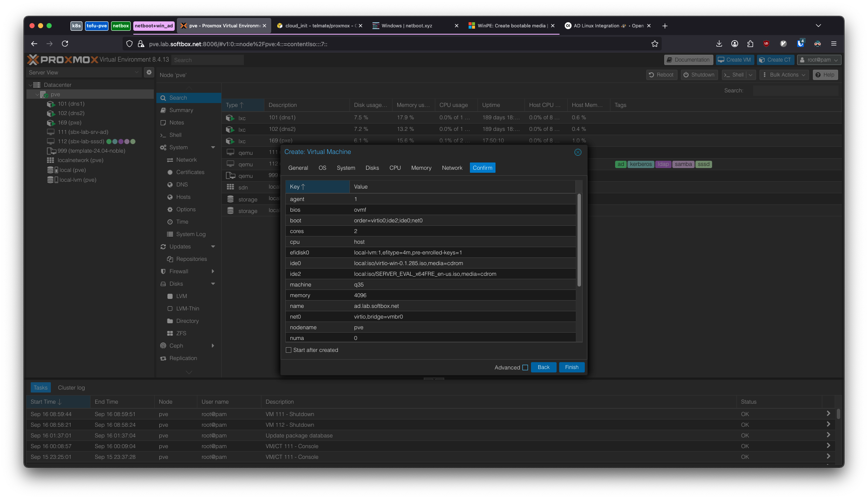Open Bulk Actions for node pve

(x=784, y=74)
